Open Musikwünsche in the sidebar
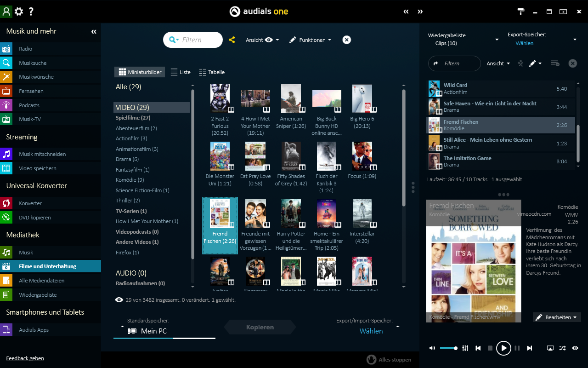Viewport: 588px width, 368px height. (x=51, y=77)
